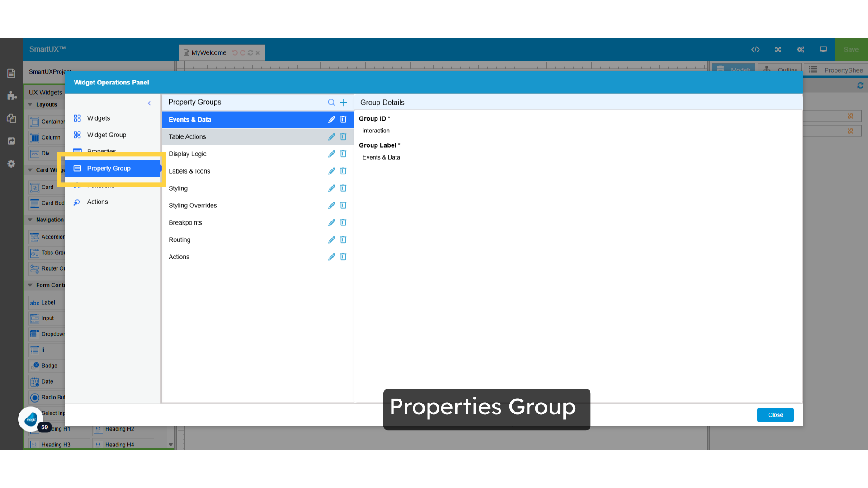The height and width of the screenshot is (488, 868).
Task: Select the Radio Button form control
Action: (x=48, y=397)
